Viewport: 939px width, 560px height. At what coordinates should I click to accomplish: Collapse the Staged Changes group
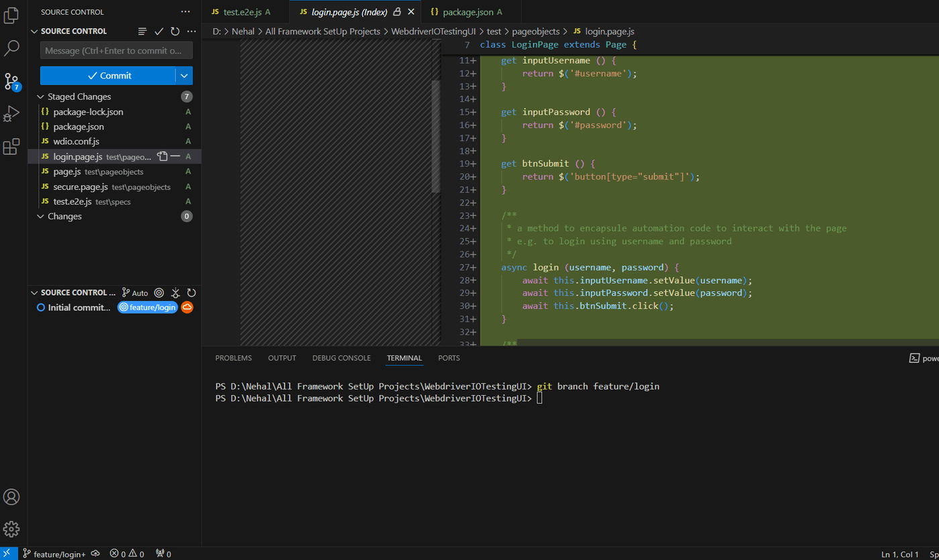pos(40,97)
